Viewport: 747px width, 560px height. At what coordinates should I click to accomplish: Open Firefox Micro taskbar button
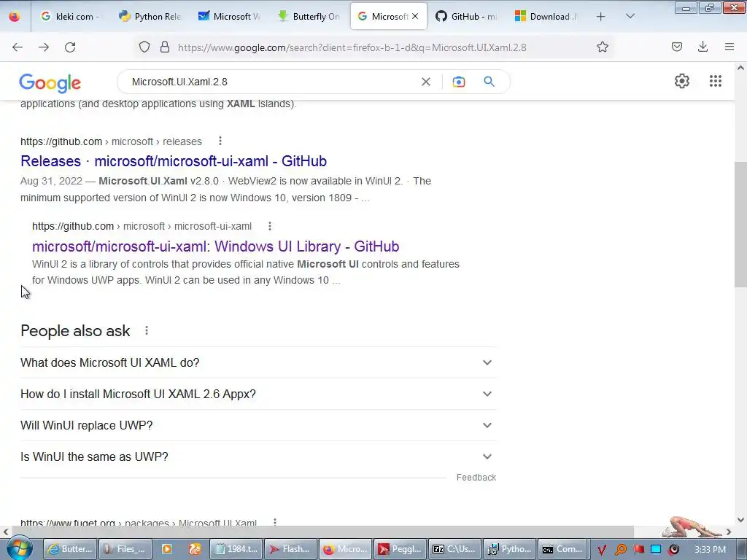point(345,549)
